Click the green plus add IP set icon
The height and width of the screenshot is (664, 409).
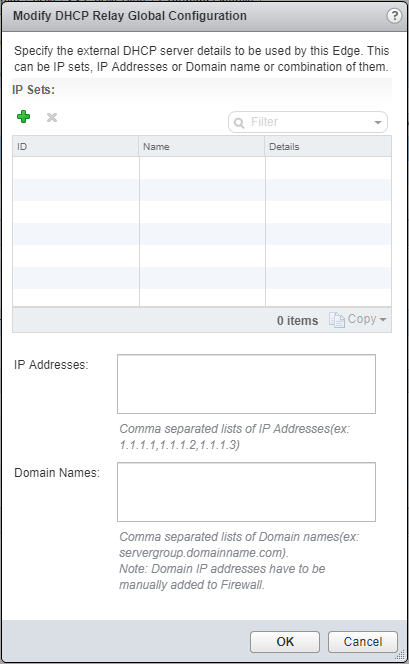pos(23,116)
